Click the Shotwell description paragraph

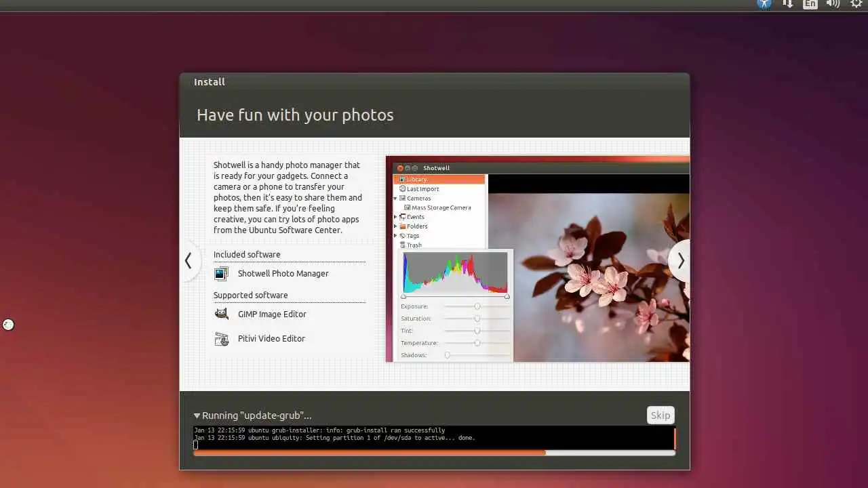288,198
